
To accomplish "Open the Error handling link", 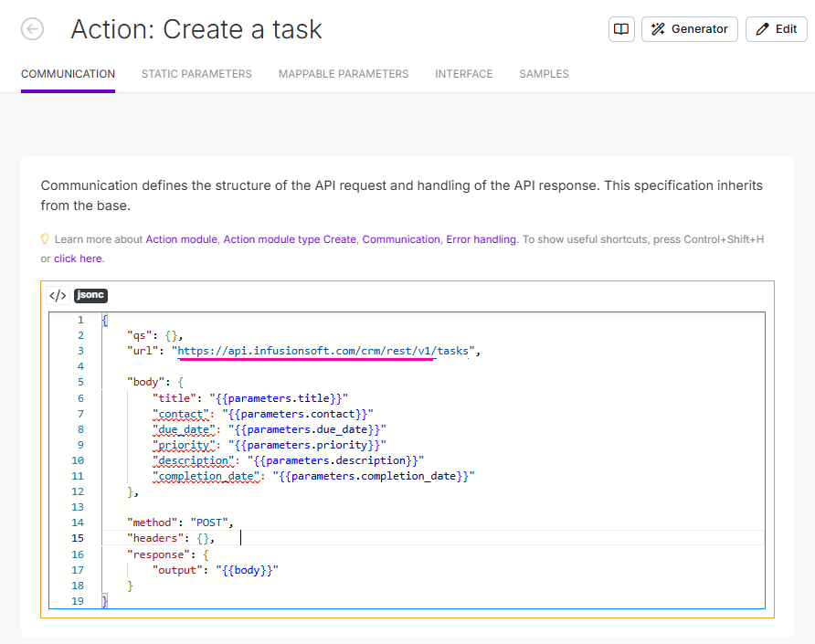I will pyautogui.click(x=481, y=239).
